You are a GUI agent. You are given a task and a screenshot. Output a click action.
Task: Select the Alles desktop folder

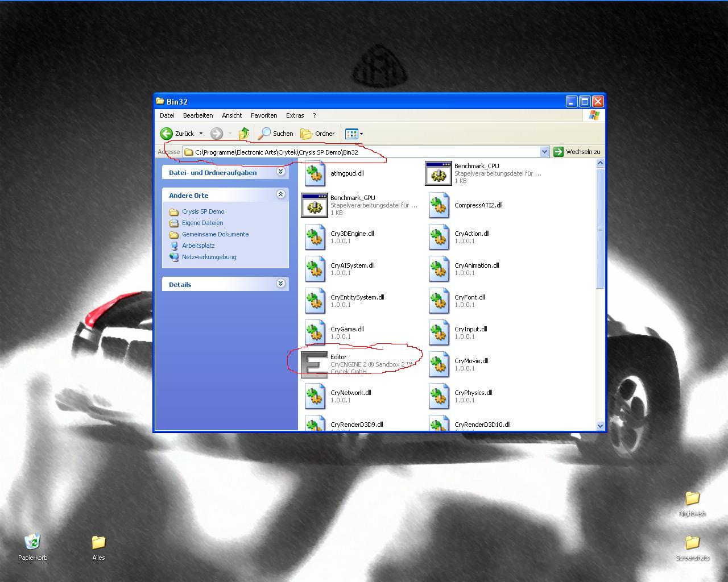98,547
